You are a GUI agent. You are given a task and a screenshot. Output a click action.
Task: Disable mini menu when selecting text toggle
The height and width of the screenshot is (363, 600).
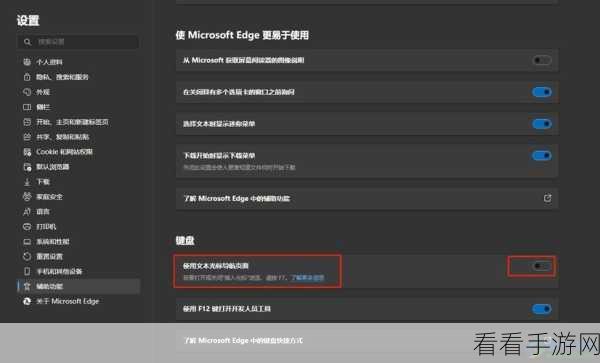[541, 124]
